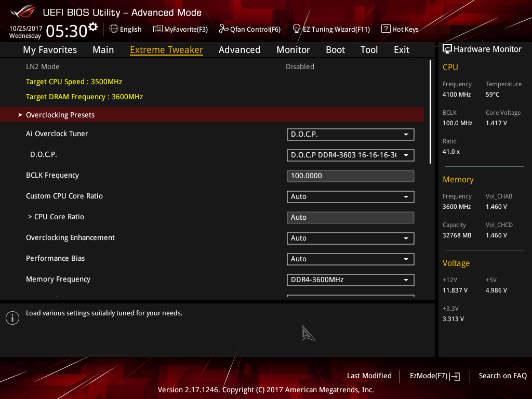Open the Tool tab
Viewport: 532px width, 399px height.
[x=369, y=50]
